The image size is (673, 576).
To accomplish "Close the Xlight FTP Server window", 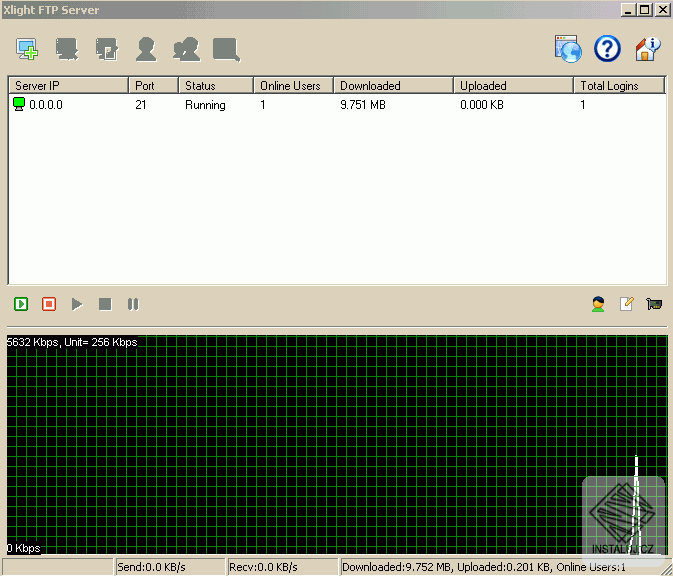I will coord(662,9).
